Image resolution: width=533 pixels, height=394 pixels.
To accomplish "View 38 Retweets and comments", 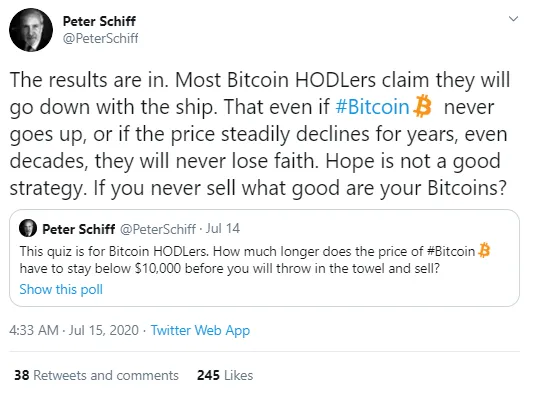I will click(x=96, y=375).
